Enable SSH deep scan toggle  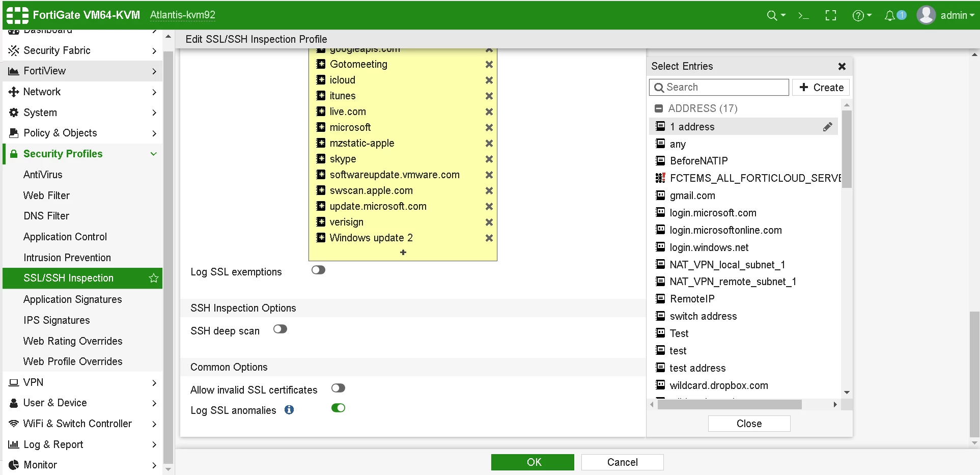click(x=280, y=329)
